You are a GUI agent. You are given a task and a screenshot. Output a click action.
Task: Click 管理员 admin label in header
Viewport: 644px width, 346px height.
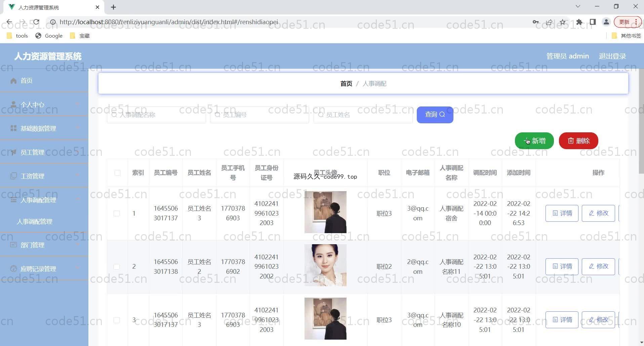[567, 56]
